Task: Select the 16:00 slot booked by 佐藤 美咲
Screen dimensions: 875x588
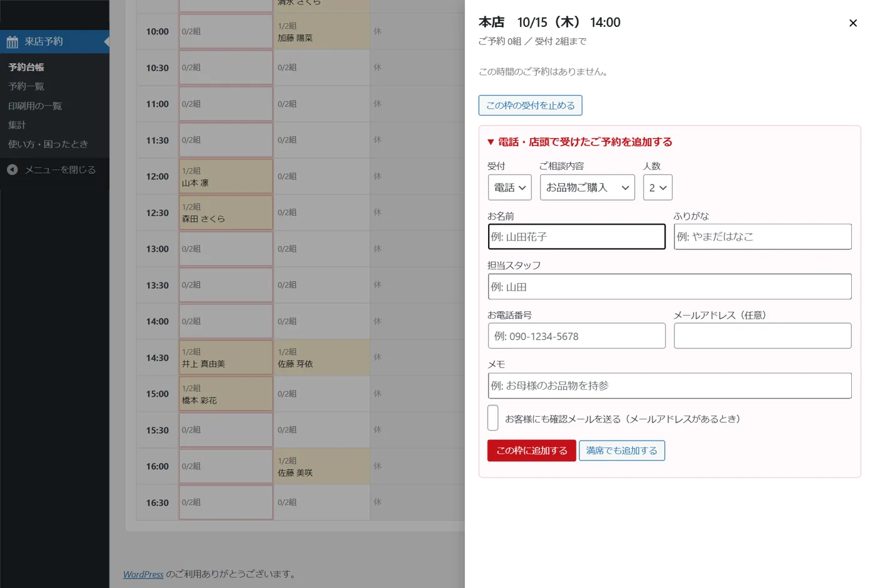Action: 322,466
